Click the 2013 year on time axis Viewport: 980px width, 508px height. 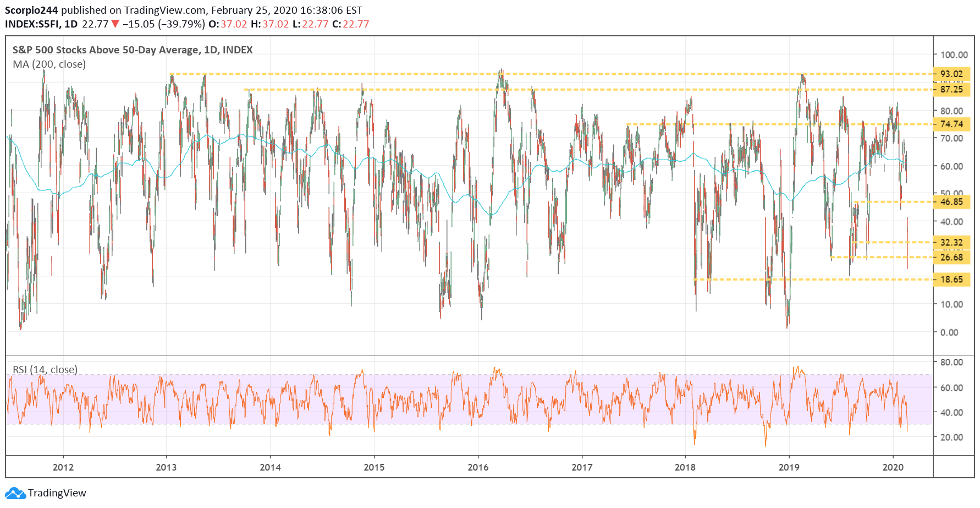tap(166, 467)
